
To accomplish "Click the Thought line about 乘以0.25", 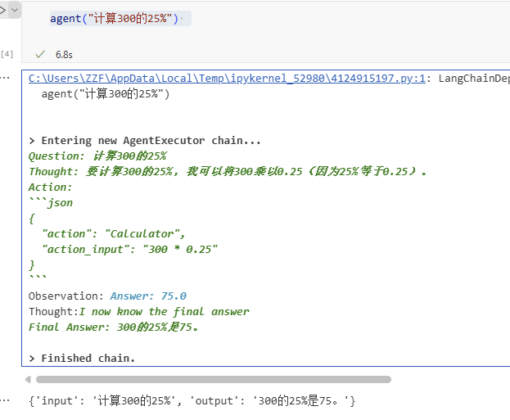I will [228, 171].
